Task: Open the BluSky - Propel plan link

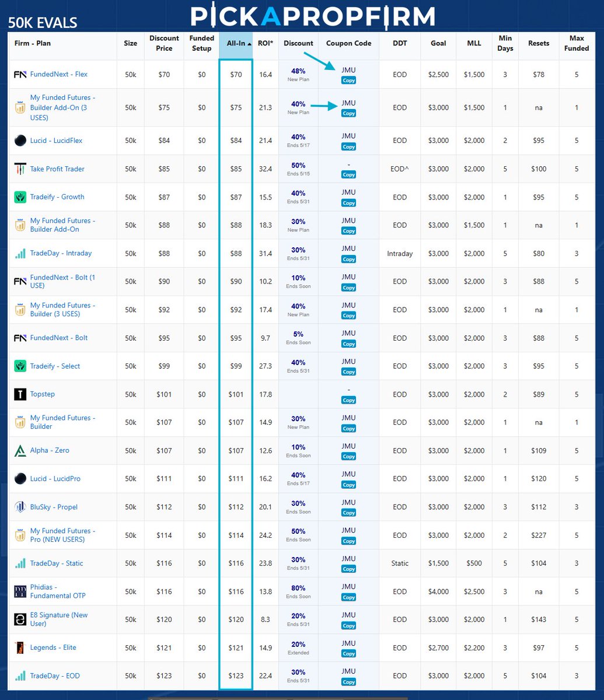Action: (54, 507)
